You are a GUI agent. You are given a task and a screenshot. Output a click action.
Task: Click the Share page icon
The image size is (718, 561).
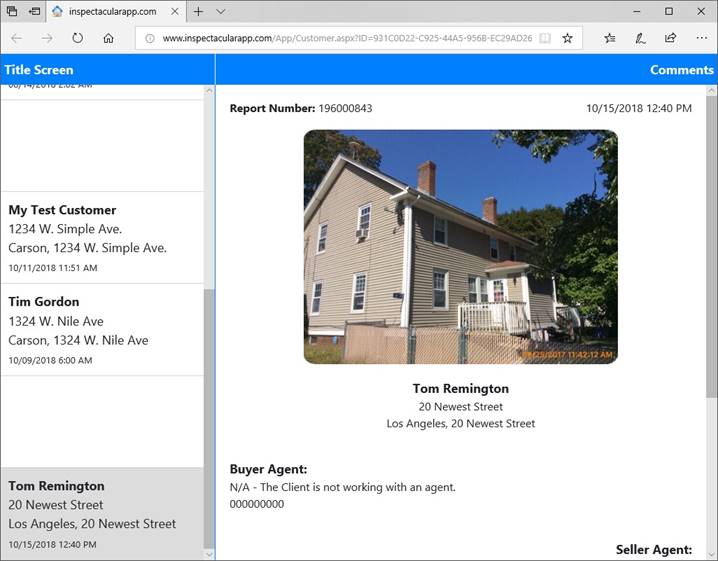[670, 38]
